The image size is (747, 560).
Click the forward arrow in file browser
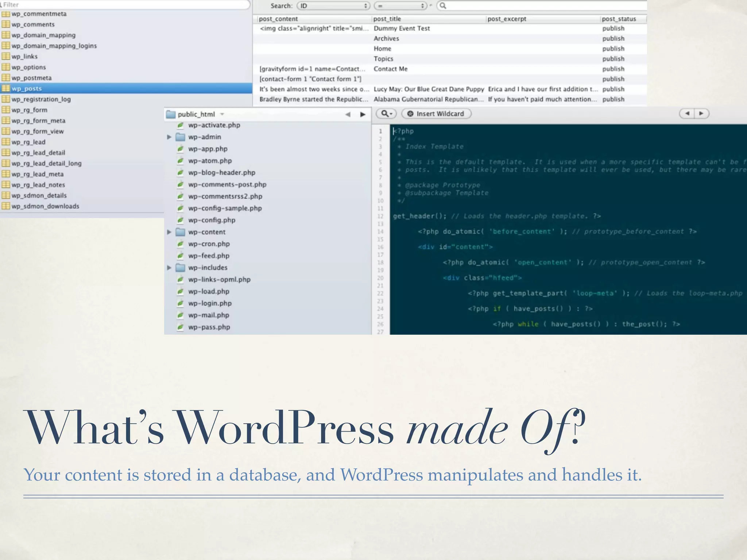(x=363, y=114)
